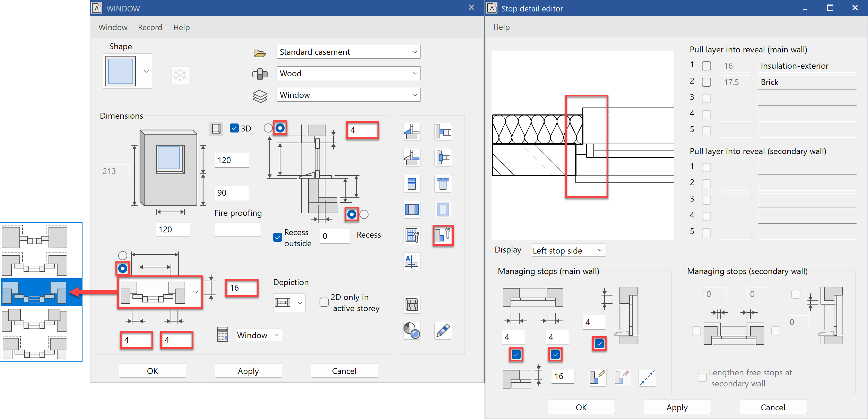
Task: Click the calculator icon beside Window dropdown
Action: tap(222, 335)
